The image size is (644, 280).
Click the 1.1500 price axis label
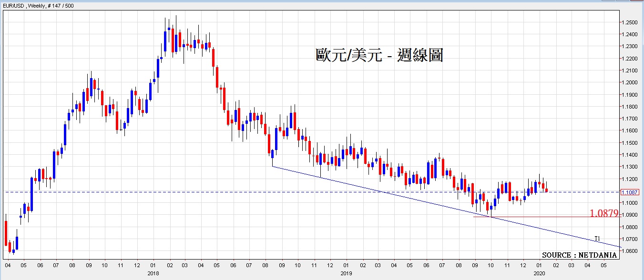630,143
